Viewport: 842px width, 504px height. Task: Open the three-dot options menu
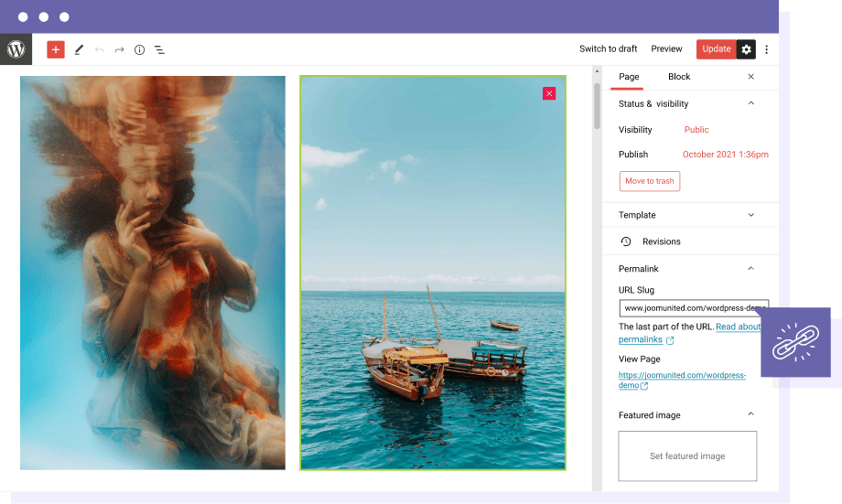tap(767, 49)
